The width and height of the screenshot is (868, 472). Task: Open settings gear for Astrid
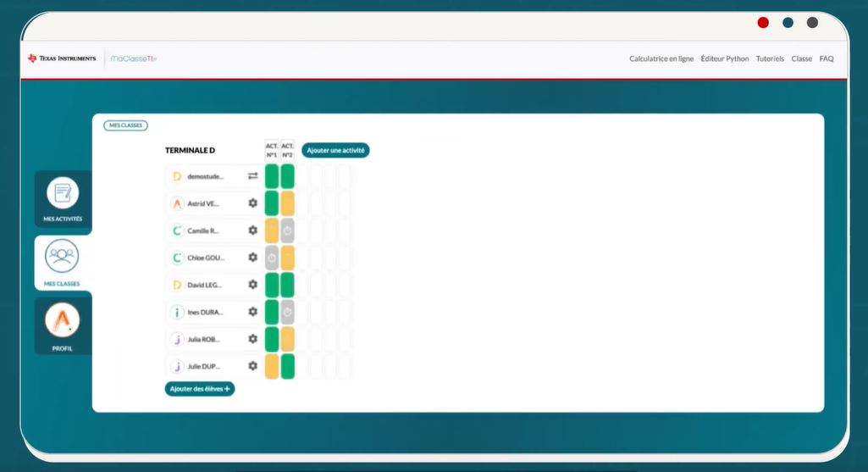point(252,203)
